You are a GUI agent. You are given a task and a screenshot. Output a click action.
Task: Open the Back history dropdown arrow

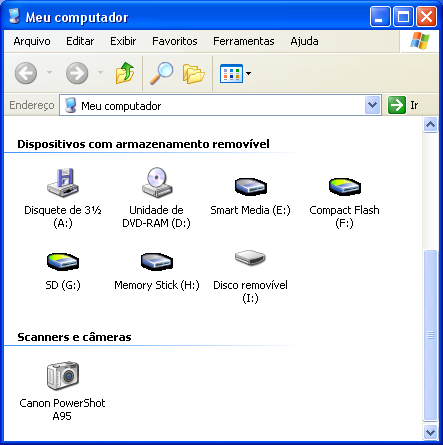49,73
